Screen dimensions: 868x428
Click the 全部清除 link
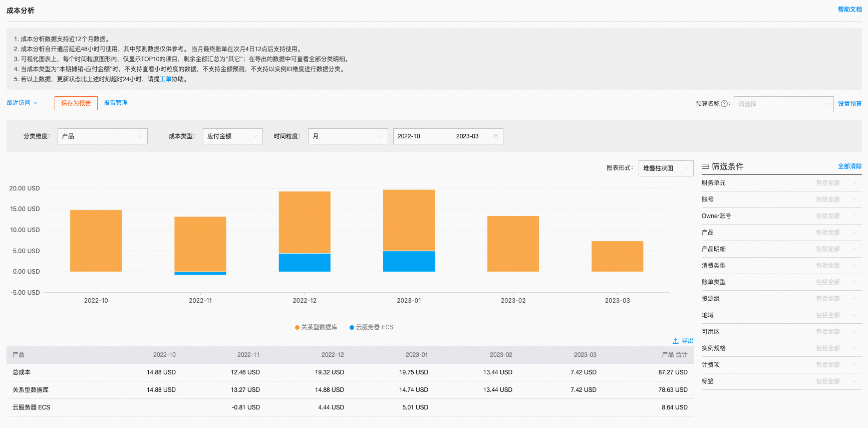point(850,166)
